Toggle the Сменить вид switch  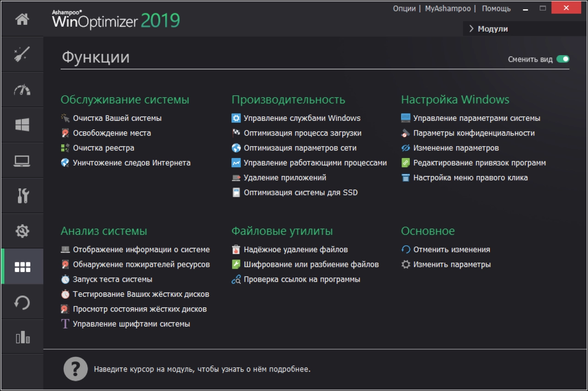pos(563,59)
